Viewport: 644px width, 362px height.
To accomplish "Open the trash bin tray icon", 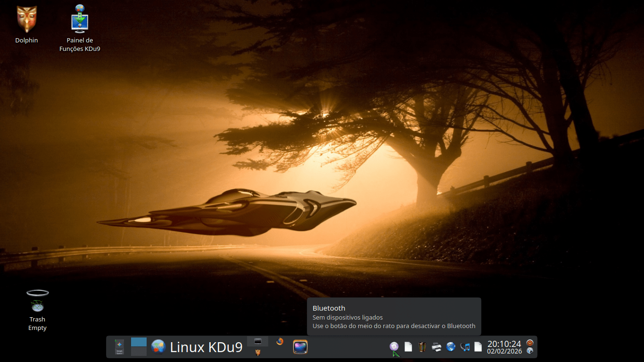I will click(422, 347).
